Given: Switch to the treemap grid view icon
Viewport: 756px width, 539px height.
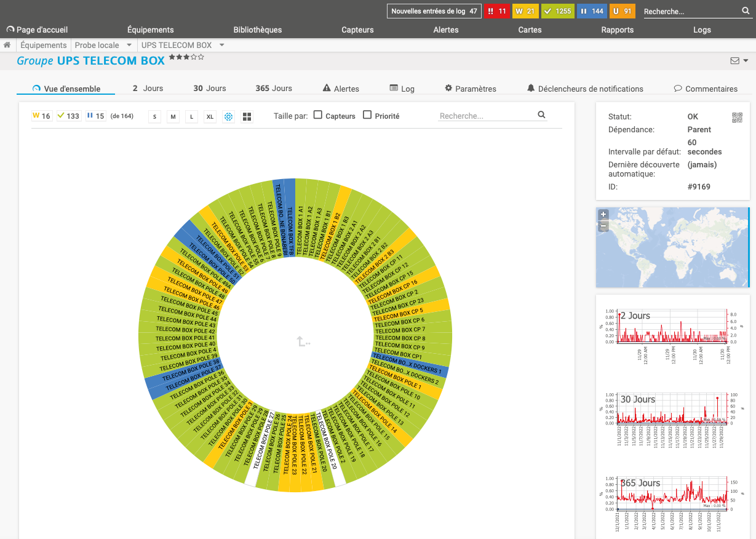Looking at the screenshot, I should coord(247,116).
